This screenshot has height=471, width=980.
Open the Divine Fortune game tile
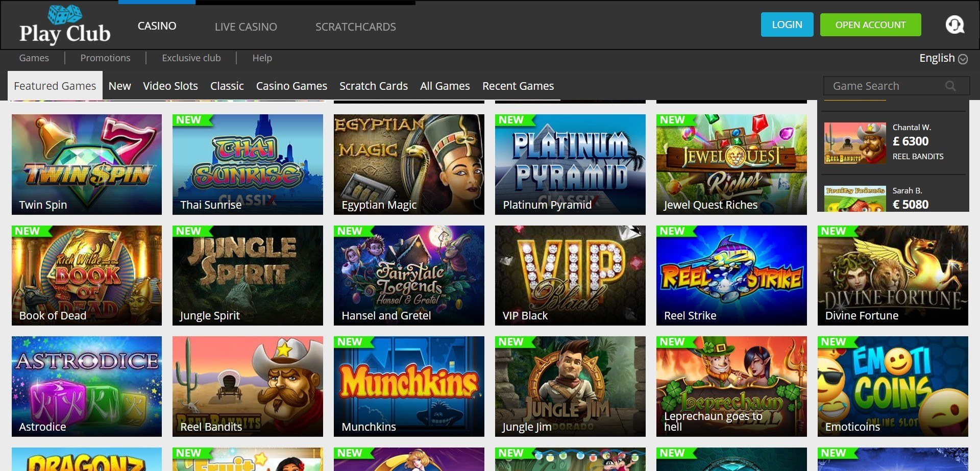point(893,276)
